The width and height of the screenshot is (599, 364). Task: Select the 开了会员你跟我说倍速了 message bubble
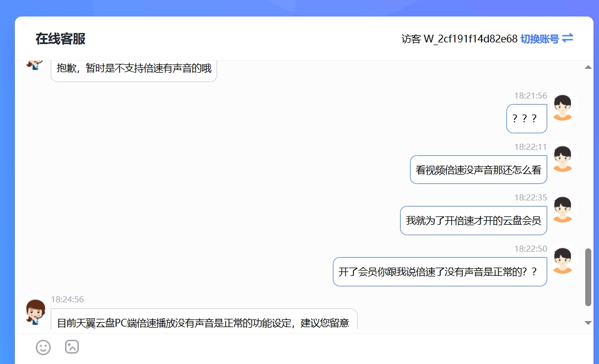439,272
